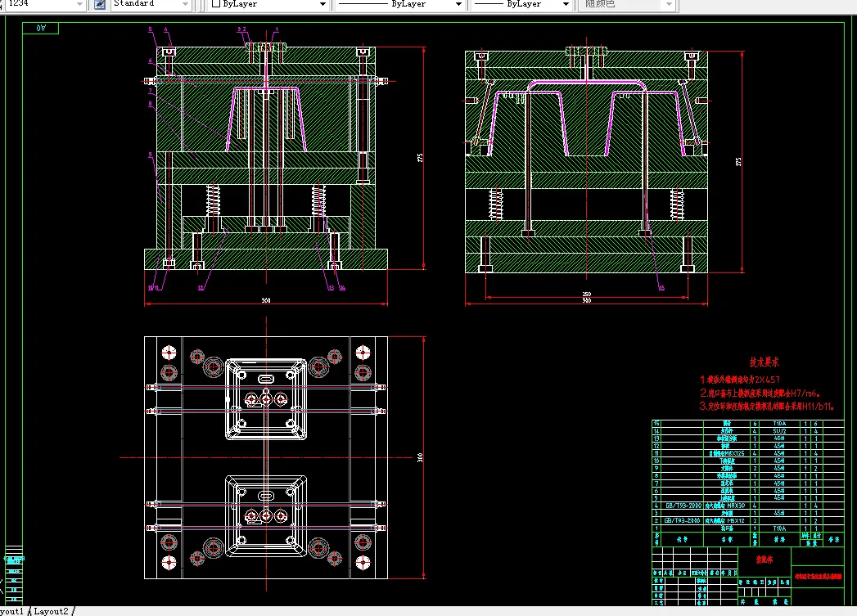Open the 随颜色 plot style dropdown

click(x=669, y=4)
